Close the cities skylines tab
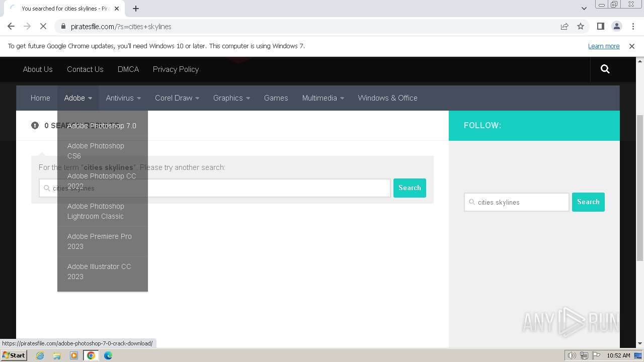The height and width of the screenshot is (362, 644). [117, 9]
